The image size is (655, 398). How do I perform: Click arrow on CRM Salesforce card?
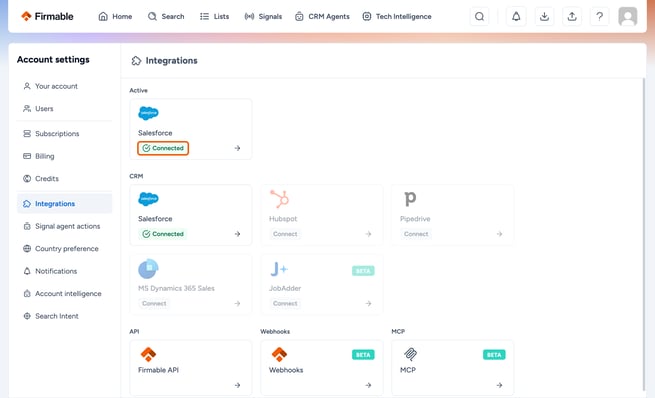pos(237,234)
